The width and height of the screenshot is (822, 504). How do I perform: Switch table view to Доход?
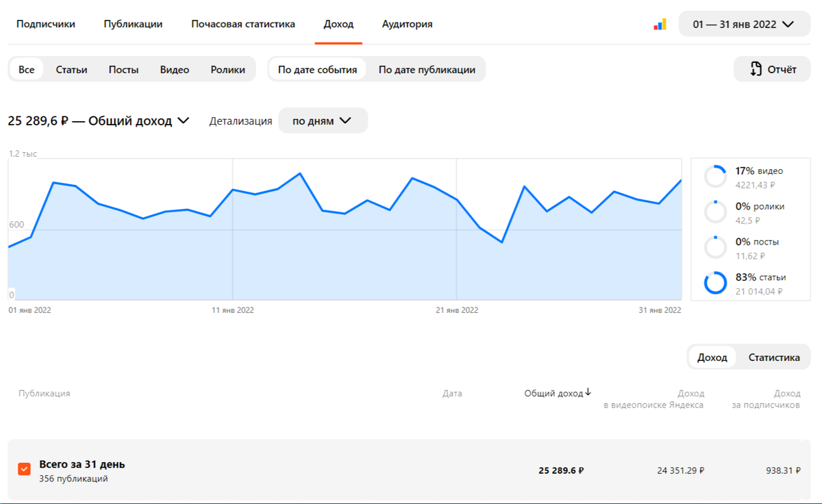[712, 357]
